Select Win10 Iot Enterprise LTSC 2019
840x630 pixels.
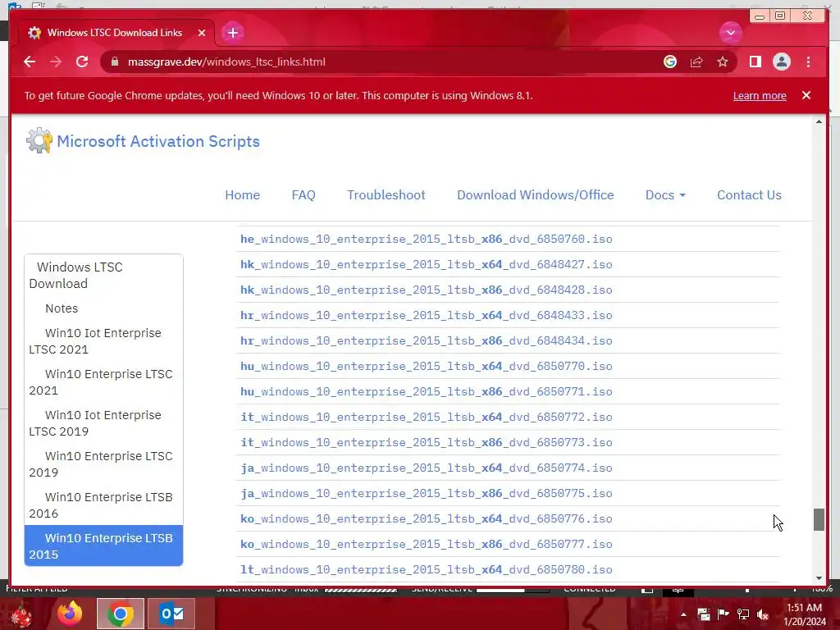pyautogui.click(x=103, y=423)
